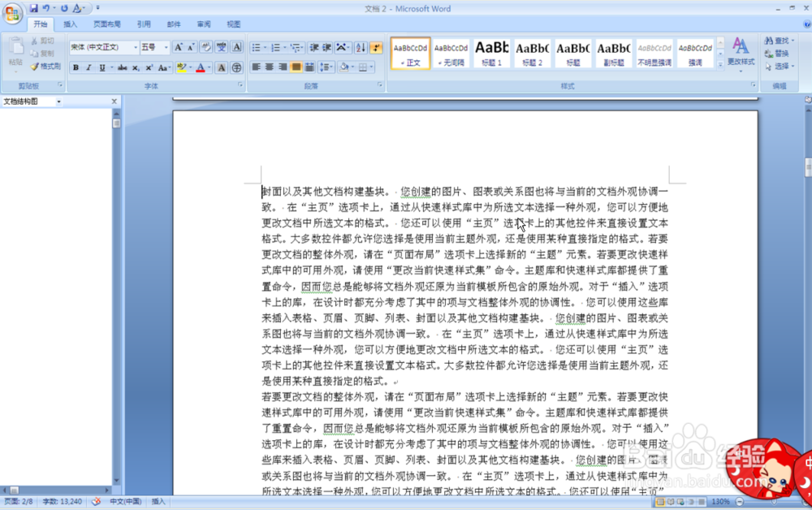
Task: Switch to the 开始 tab
Action: (x=41, y=24)
